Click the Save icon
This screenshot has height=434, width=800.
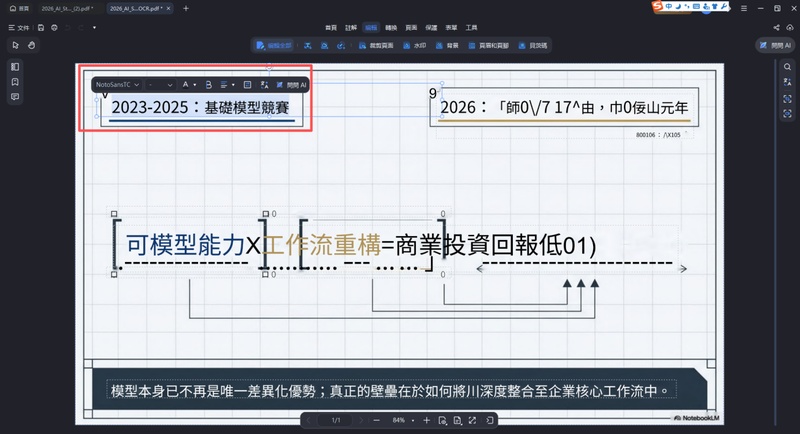tap(41, 28)
